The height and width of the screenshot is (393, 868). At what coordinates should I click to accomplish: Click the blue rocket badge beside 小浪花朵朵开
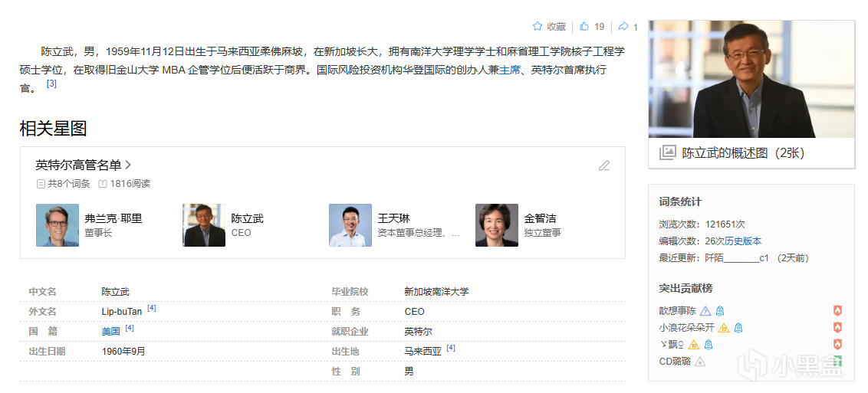pos(738,328)
